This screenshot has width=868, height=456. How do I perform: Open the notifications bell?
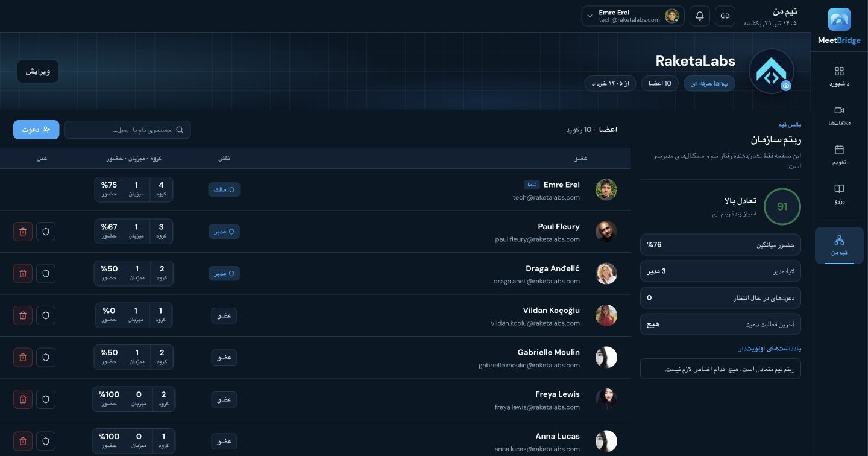tap(700, 16)
